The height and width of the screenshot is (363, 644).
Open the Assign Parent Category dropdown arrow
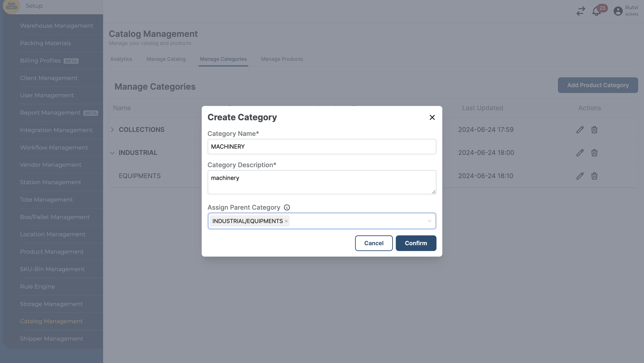tap(429, 221)
